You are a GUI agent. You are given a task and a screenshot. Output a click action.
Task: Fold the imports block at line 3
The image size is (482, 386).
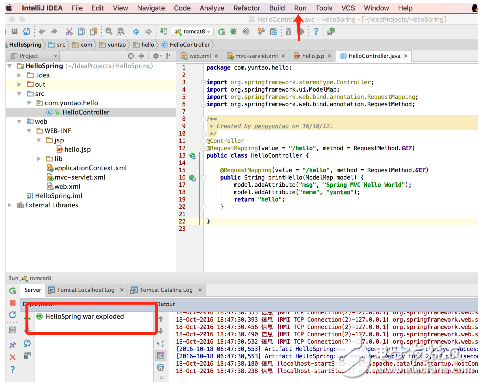203,82
